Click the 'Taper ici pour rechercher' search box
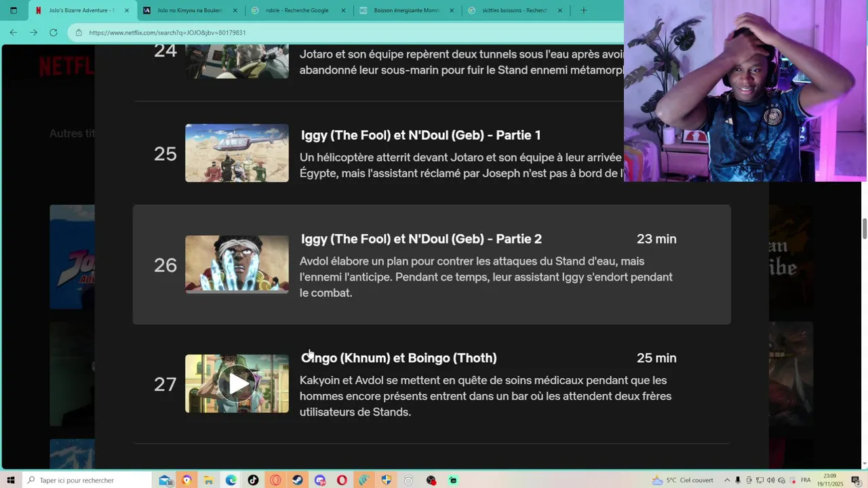 (86, 480)
